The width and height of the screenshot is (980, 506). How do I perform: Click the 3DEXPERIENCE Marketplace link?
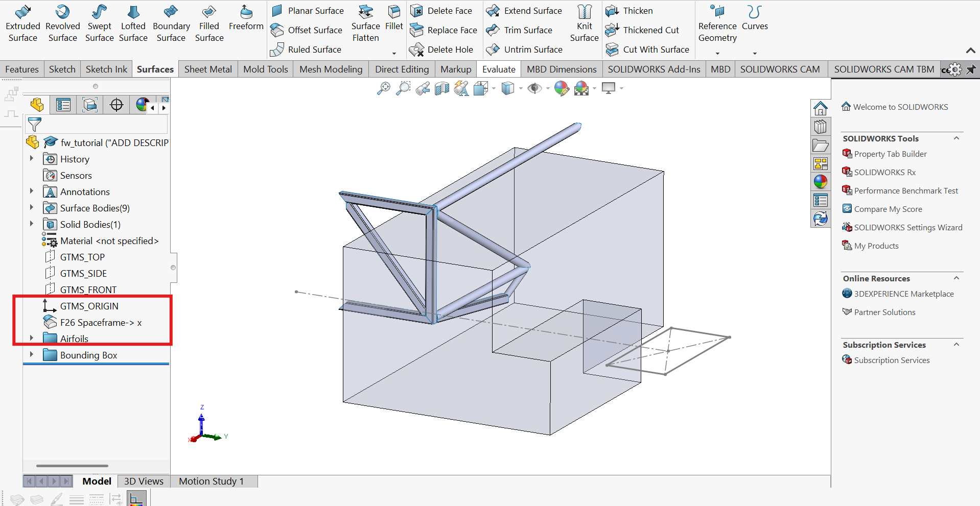coord(903,294)
